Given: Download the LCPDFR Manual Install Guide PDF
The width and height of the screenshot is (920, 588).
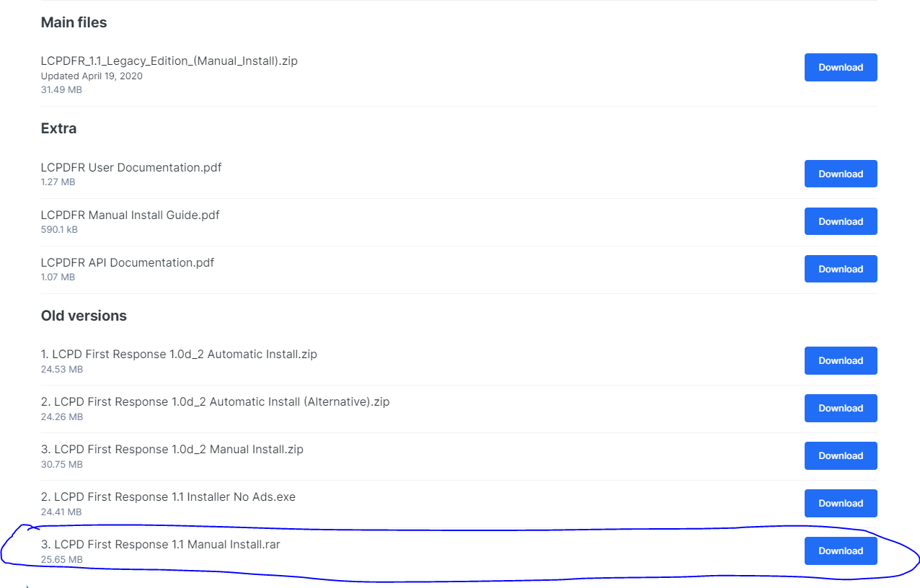Looking at the screenshot, I should (x=840, y=221).
